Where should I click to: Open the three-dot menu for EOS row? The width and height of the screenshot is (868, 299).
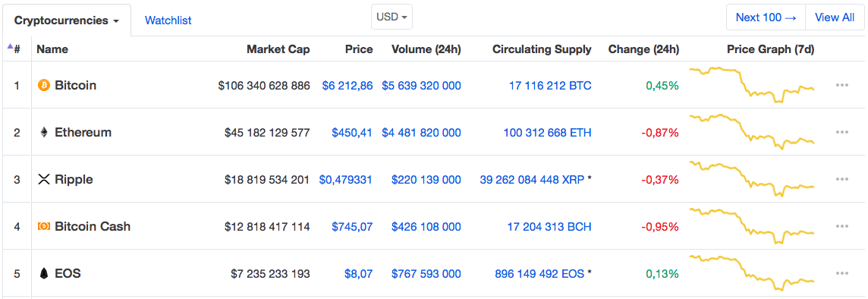click(x=842, y=273)
